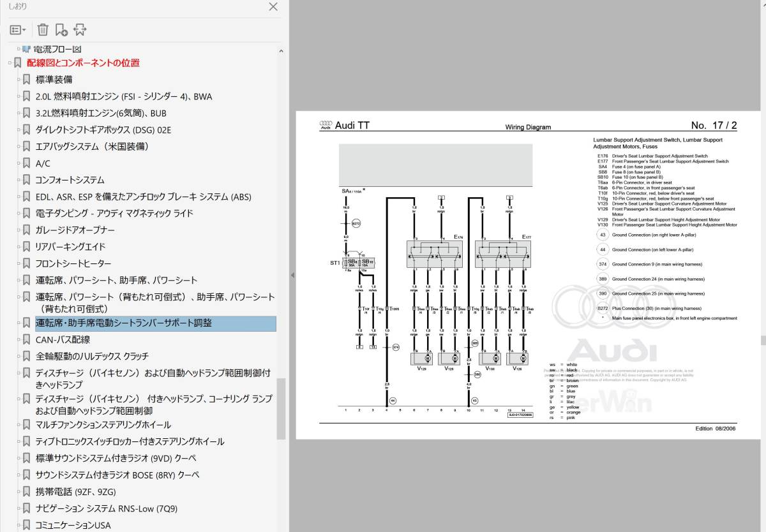Go to the A/C wiring bookmark
The height and width of the screenshot is (532, 766).
43,163
